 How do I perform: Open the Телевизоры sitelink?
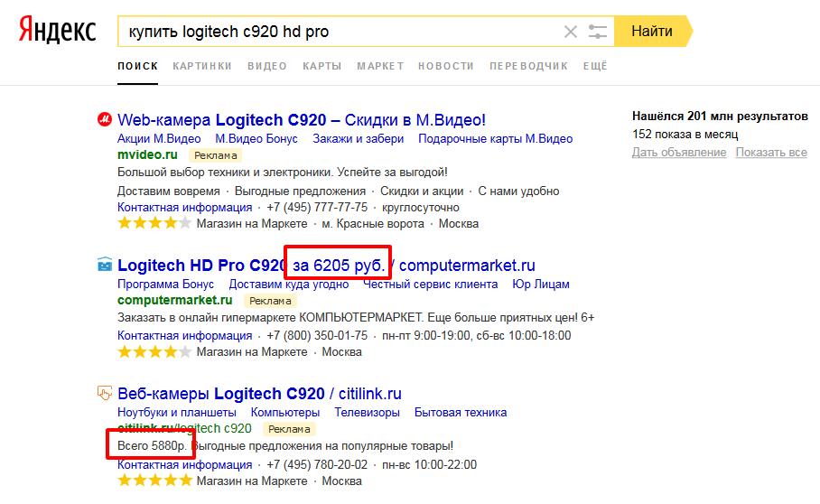368,413
